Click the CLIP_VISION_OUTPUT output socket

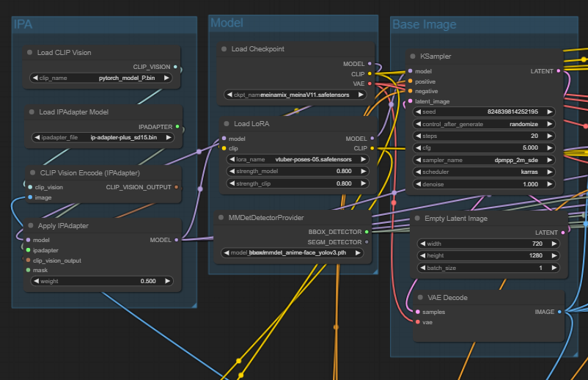click(x=176, y=187)
